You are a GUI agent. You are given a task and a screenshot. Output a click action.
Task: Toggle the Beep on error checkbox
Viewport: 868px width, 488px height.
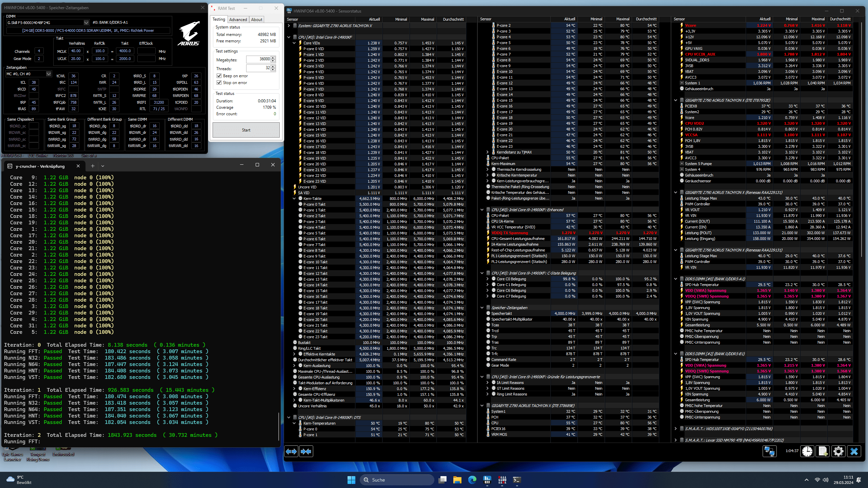(x=219, y=76)
